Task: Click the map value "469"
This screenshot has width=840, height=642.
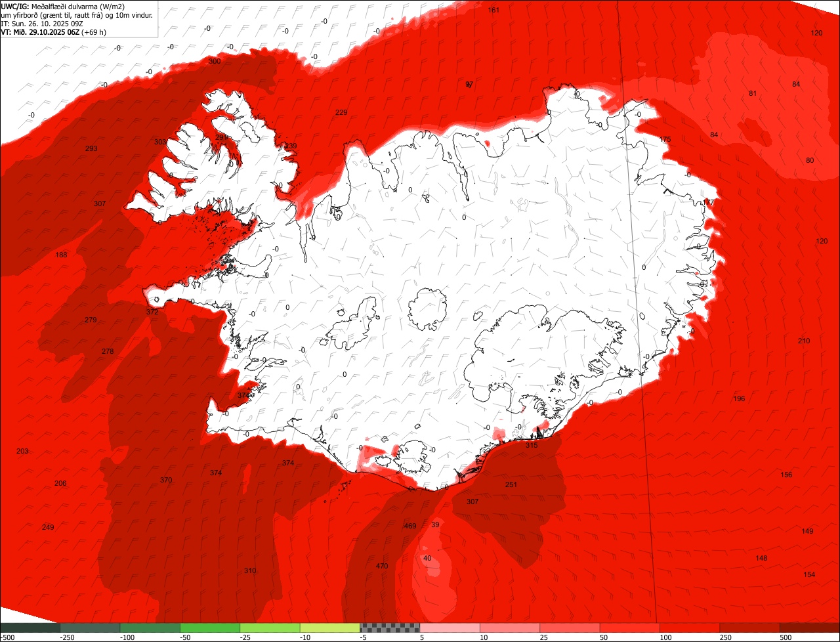Action: tap(410, 526)
